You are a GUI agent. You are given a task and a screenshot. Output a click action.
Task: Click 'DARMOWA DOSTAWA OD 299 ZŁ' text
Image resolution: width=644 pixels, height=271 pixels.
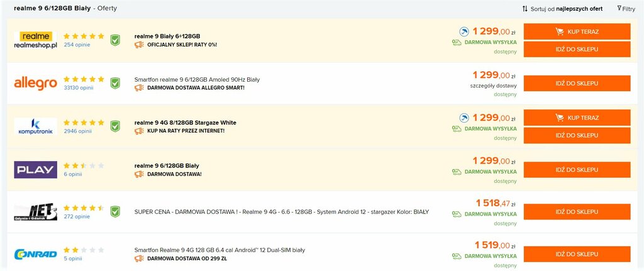(187, 258)
